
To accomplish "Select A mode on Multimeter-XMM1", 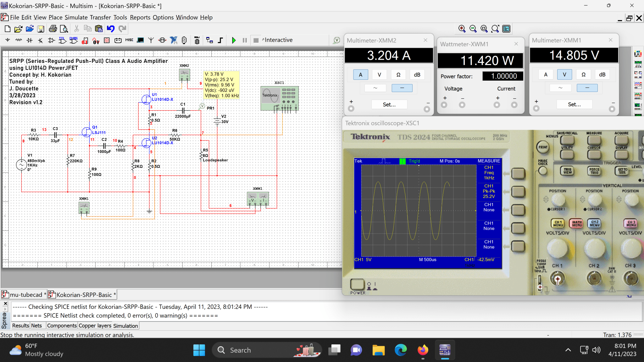I will pos(546,74).
